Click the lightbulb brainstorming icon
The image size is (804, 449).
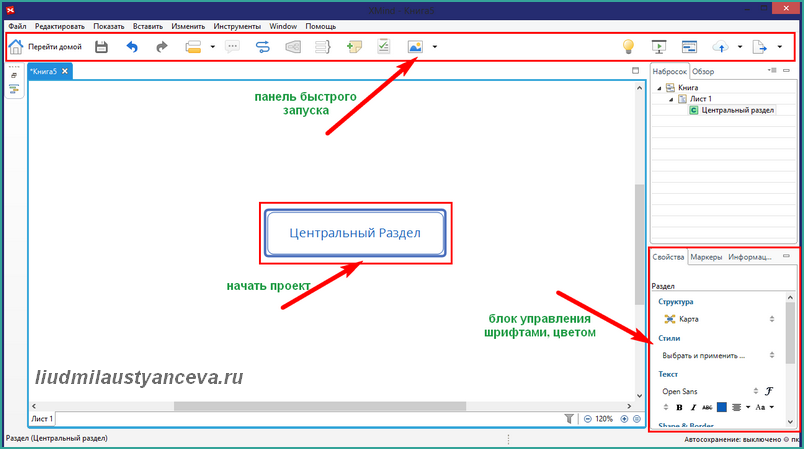click(x=628, y=47)
